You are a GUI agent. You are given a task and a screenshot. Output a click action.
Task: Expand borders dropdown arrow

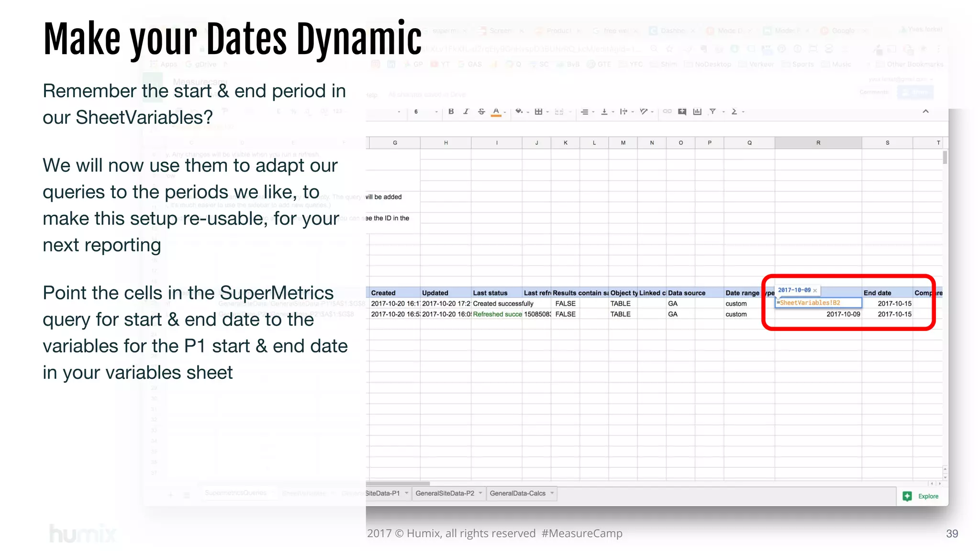coord(547,112)
